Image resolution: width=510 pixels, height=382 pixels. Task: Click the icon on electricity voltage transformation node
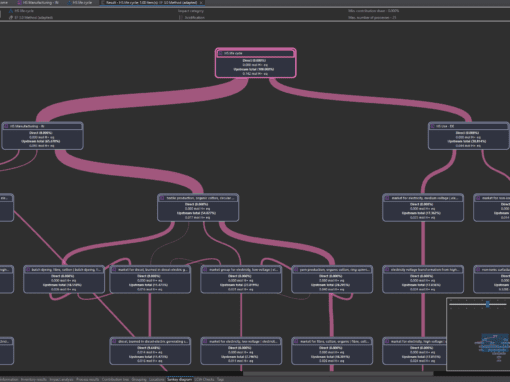[387, 270]
